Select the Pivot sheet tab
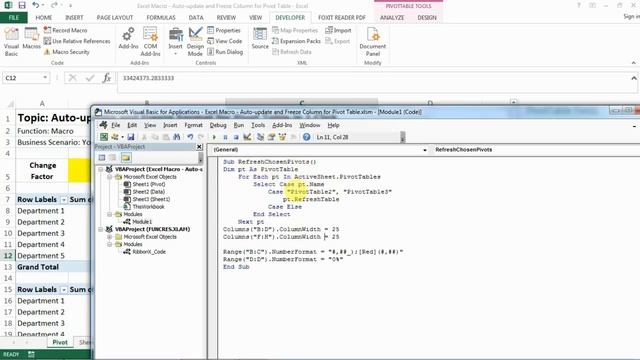This screenshot has height=360, width=640. 60,342
